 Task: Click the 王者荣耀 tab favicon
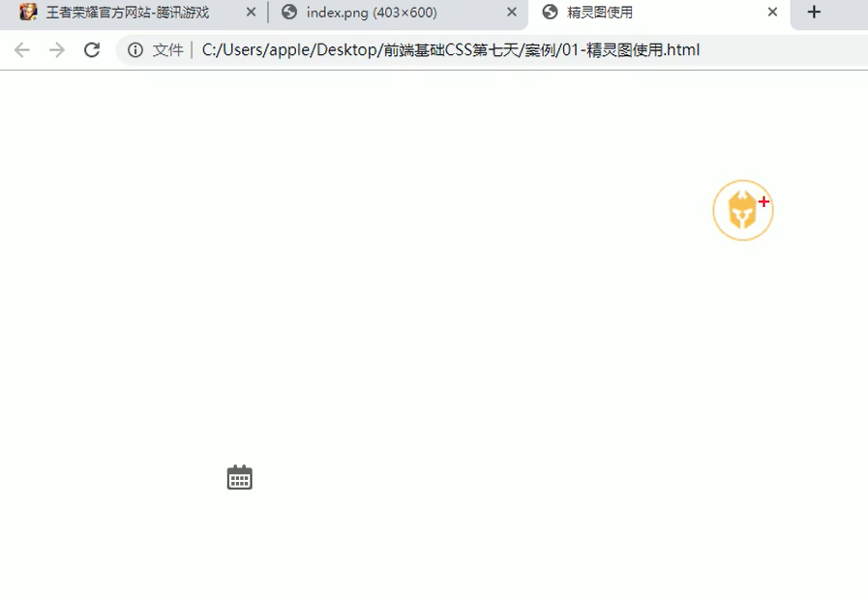[28, 12]
